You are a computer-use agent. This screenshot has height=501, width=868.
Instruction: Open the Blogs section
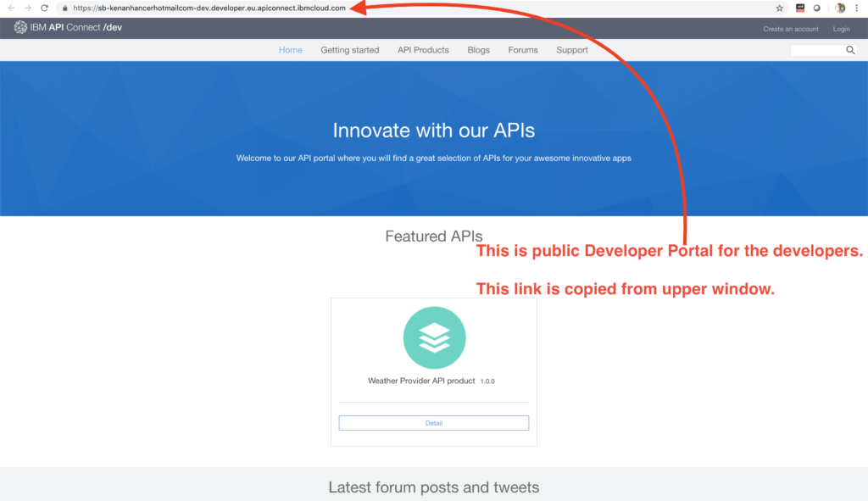coord(478,50)
